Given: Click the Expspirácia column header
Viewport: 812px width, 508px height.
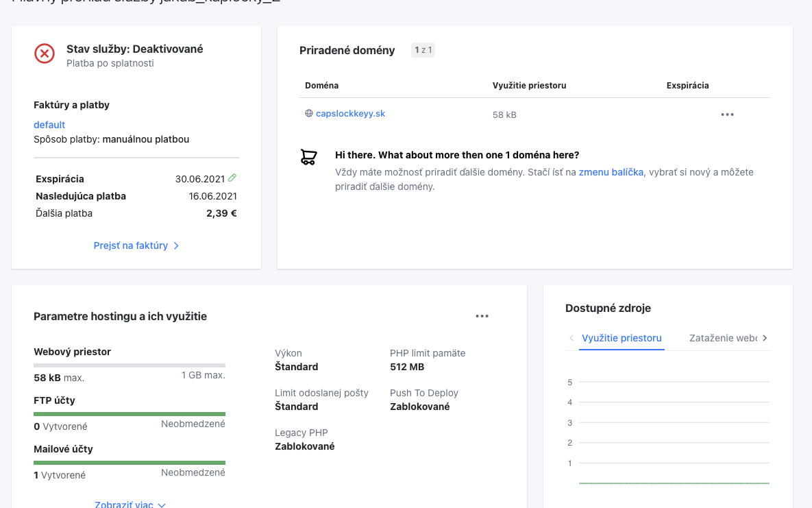Looking at the screenshot, I should pos(687,86).
